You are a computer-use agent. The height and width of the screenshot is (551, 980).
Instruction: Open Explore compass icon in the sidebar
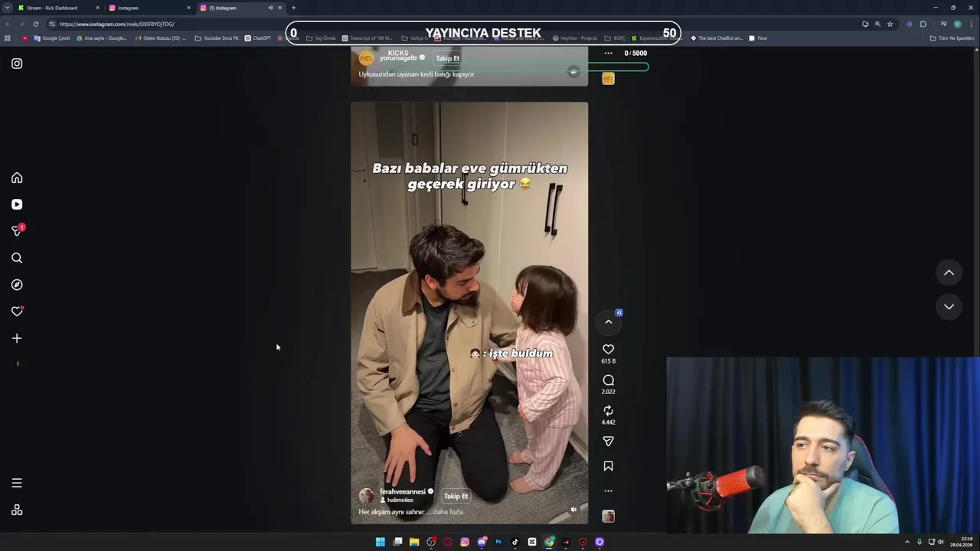(17, 285)
